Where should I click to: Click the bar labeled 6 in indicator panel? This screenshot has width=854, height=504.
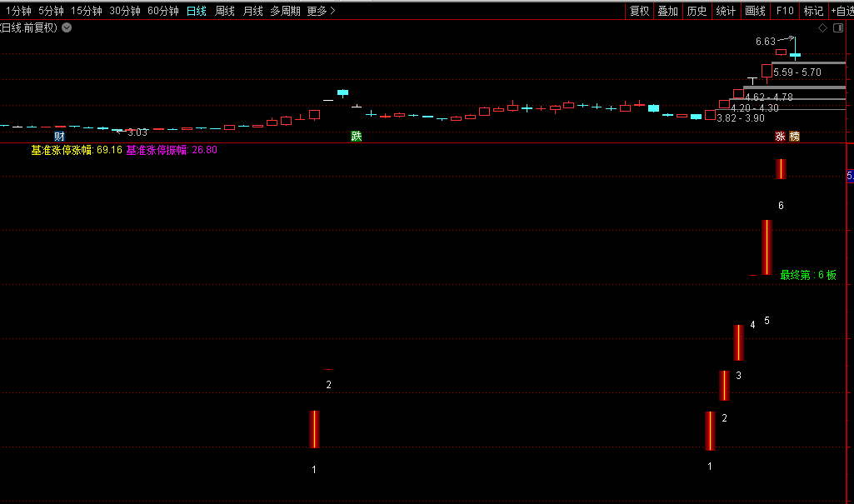coord(781,169)
